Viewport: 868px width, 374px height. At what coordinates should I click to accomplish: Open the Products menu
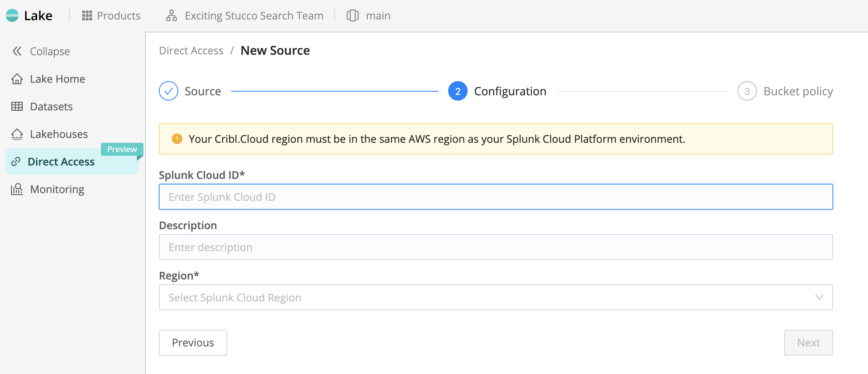click(x=111, y=15)
